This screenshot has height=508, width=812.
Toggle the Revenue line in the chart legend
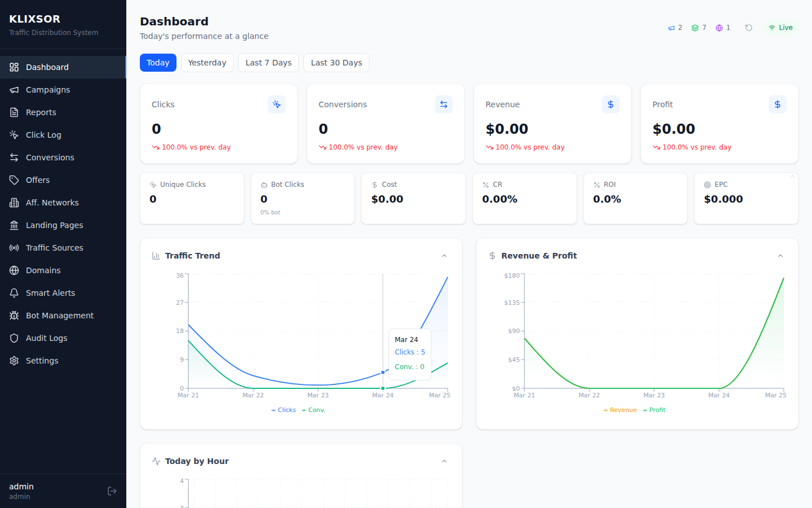tap(620, 409)
